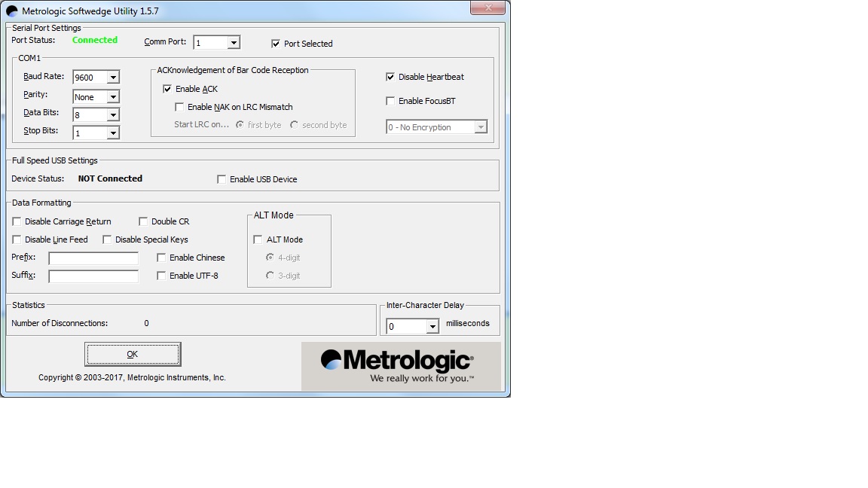Click the NOT Connected device status text

(110, 178)
